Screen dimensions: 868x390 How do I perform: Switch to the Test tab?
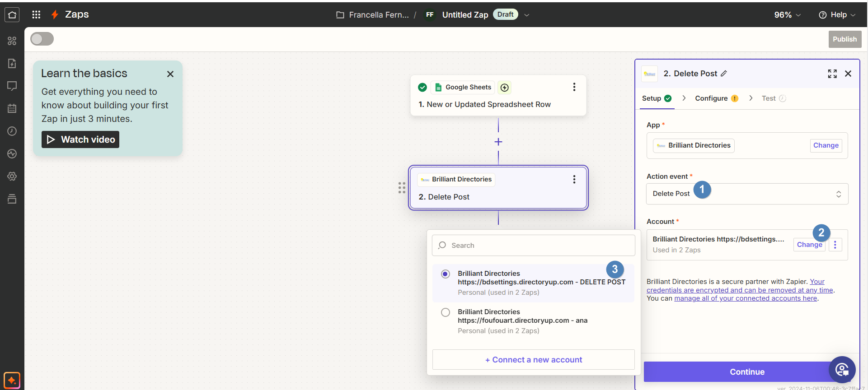click(774, 98)
